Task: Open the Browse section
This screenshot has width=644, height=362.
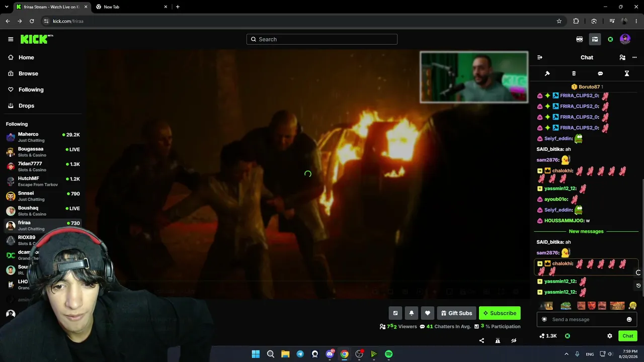Action: (x=23, y=73)
